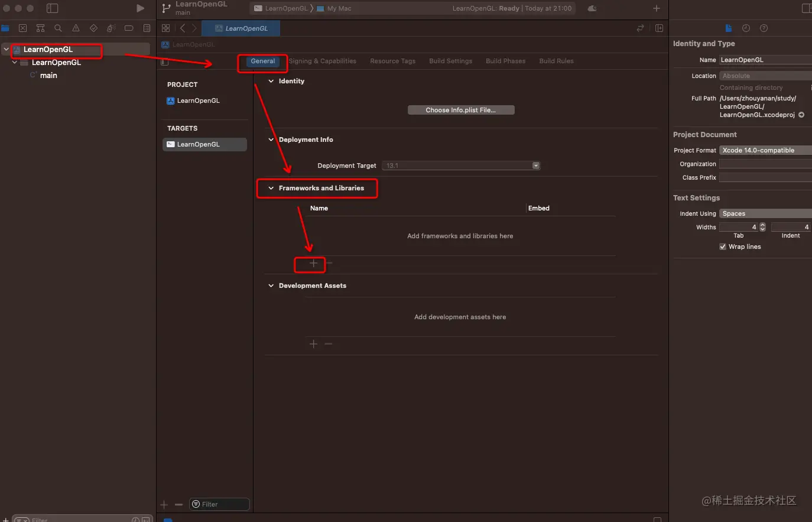
Task: Show the Quick Help inspector
Action: [x=764, y=28]
